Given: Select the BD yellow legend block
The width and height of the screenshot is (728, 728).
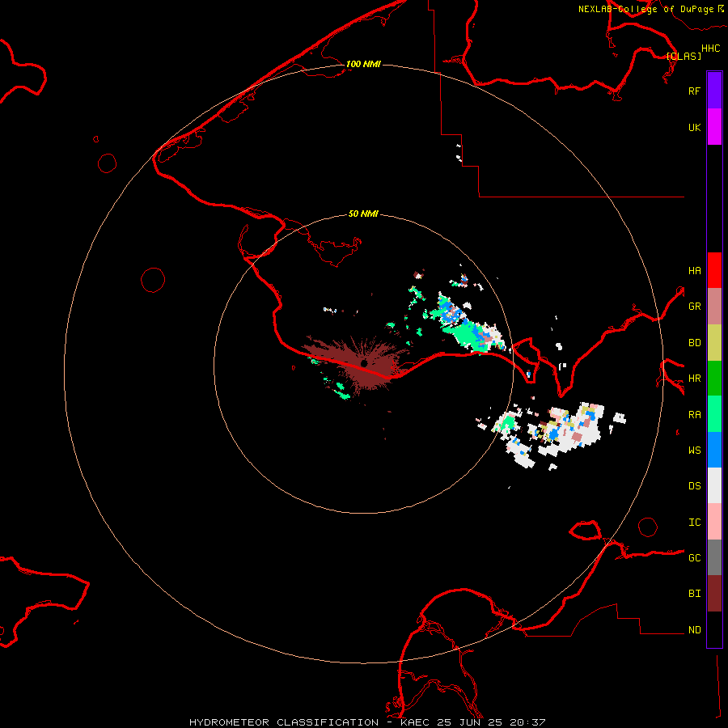Looking at the screenshot, I should click(714, 342).
